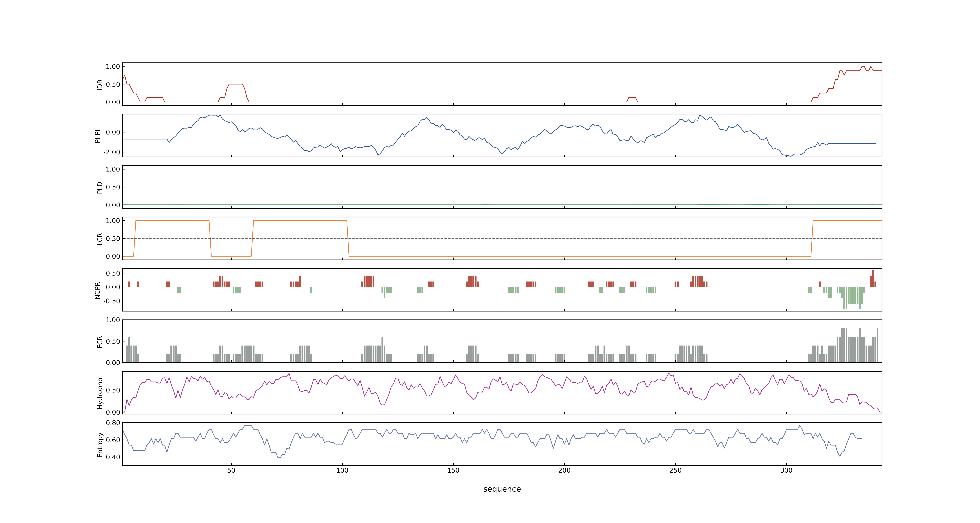Click the 0.80 tick of Entropy panel

click(113, 423)
